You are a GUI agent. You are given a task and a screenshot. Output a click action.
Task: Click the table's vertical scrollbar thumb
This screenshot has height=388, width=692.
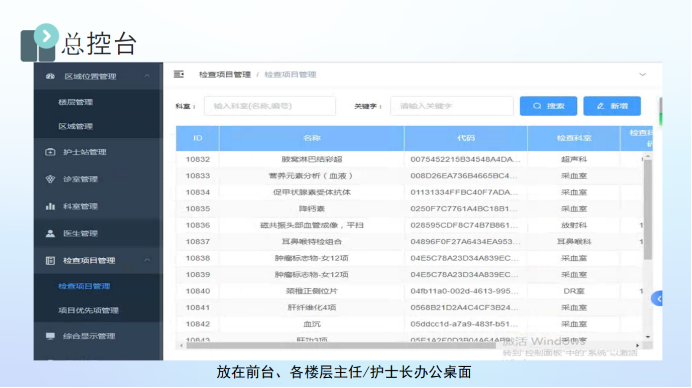click(x=647, y=209)
